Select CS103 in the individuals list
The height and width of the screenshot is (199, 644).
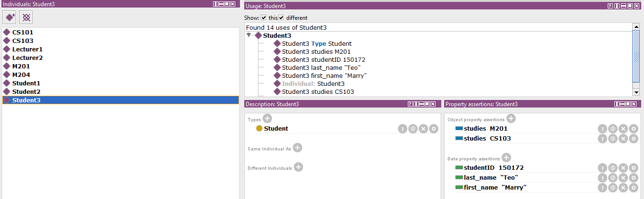tap(23, 41)
